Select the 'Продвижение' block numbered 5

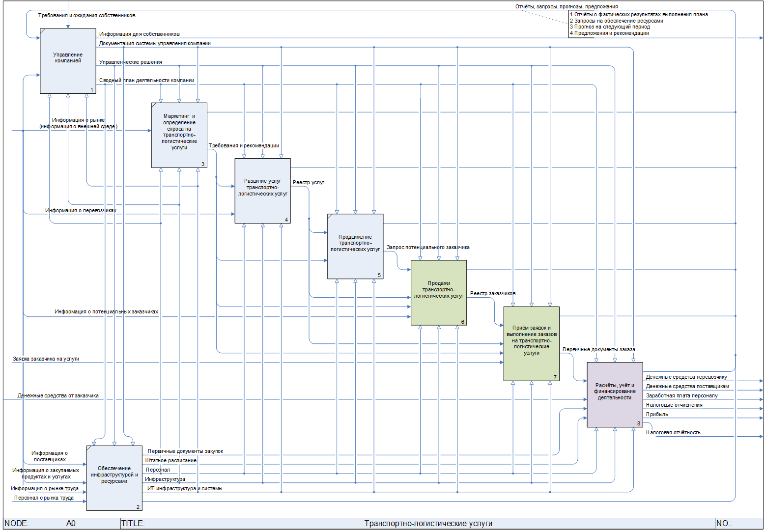click(x=355, y=246)
